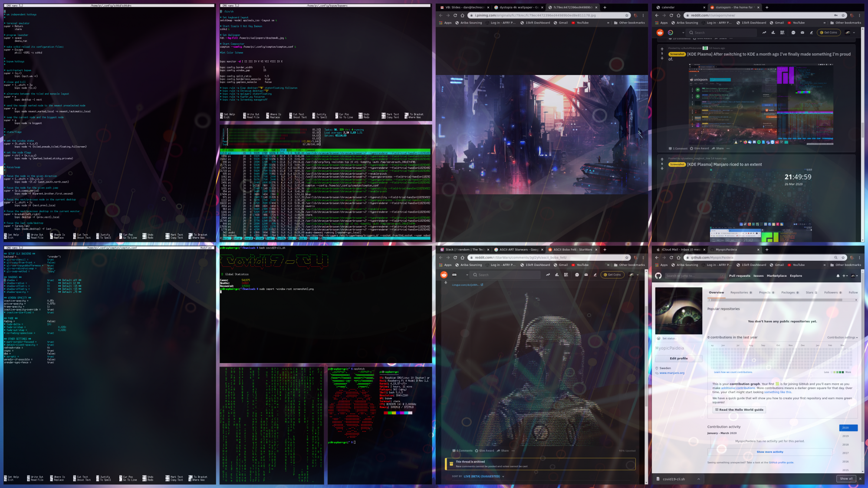Go back in the i.pinimg.com window
The height and width of the screenshot is (488, 868).
click(x=441, y=15)
